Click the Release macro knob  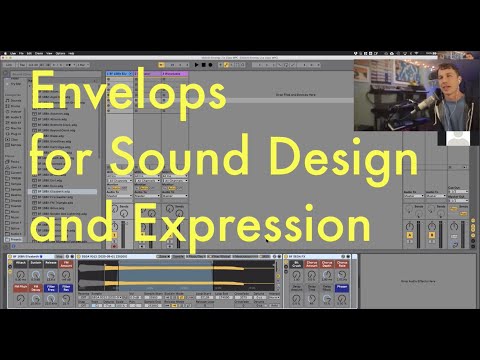click(51, 275)
